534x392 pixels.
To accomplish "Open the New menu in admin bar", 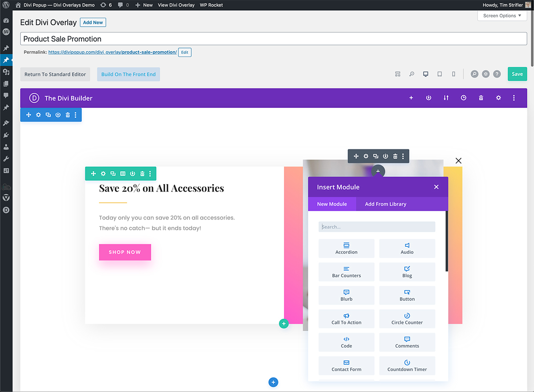I will [x=144, y=5].
